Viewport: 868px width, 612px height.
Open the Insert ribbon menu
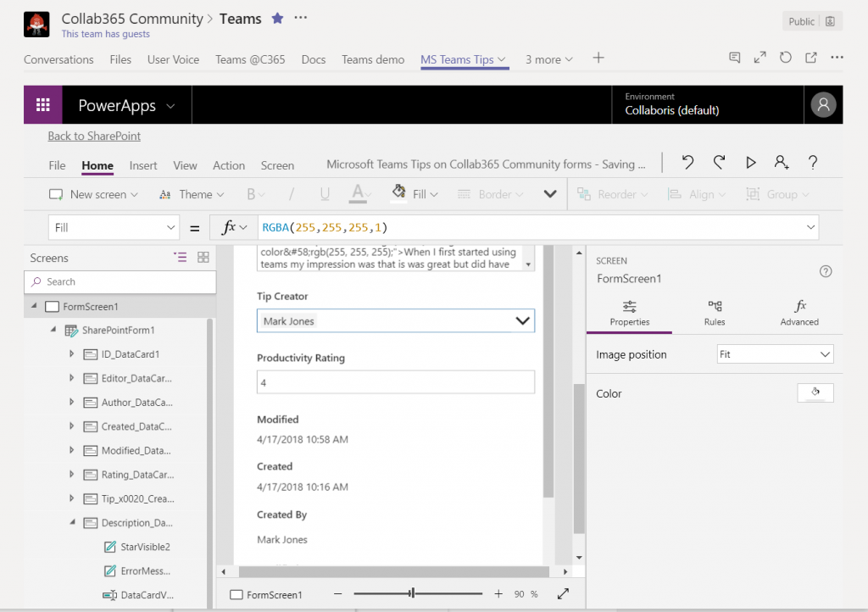pyautogui.click(x=142, y=165)
